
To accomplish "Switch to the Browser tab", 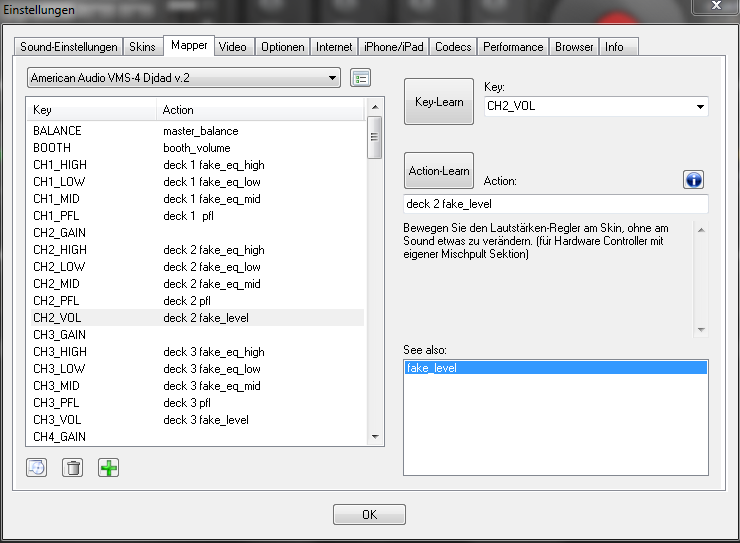I will (574, 47).
